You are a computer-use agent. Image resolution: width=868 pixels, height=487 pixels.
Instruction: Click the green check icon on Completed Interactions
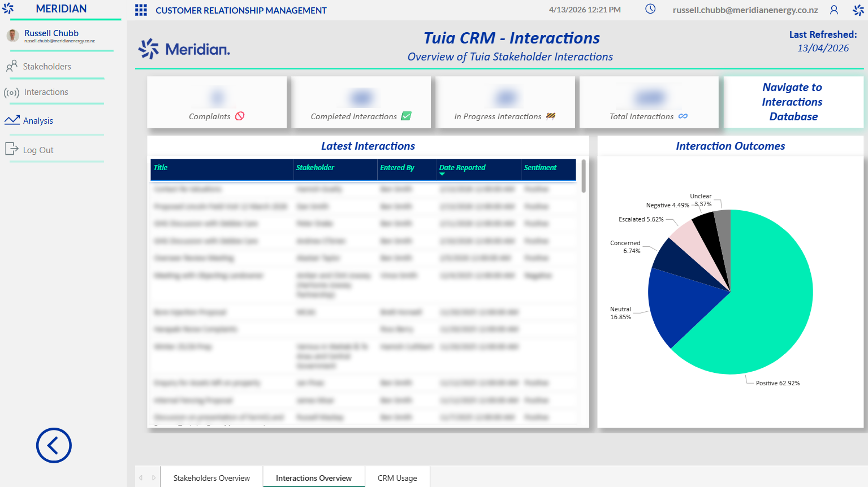pos(406,116)
